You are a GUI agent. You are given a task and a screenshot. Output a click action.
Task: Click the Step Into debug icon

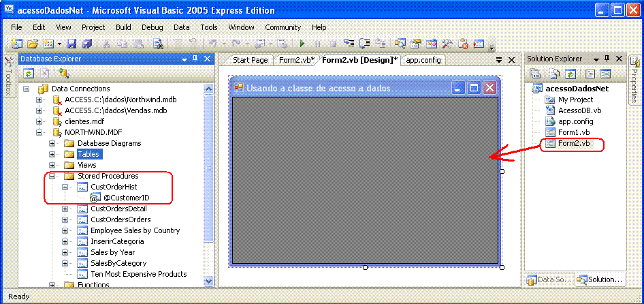click(x=349, y=44)
